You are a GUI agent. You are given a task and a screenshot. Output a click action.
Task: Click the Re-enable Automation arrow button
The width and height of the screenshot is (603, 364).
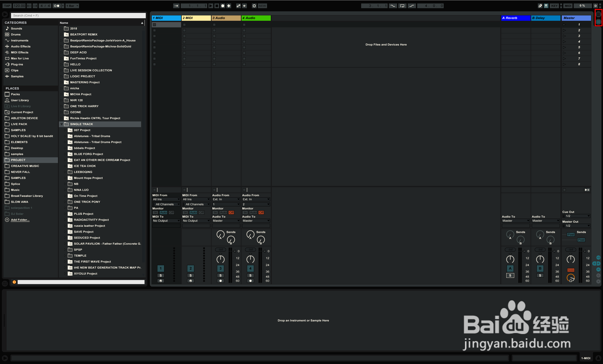pos(245,6)
